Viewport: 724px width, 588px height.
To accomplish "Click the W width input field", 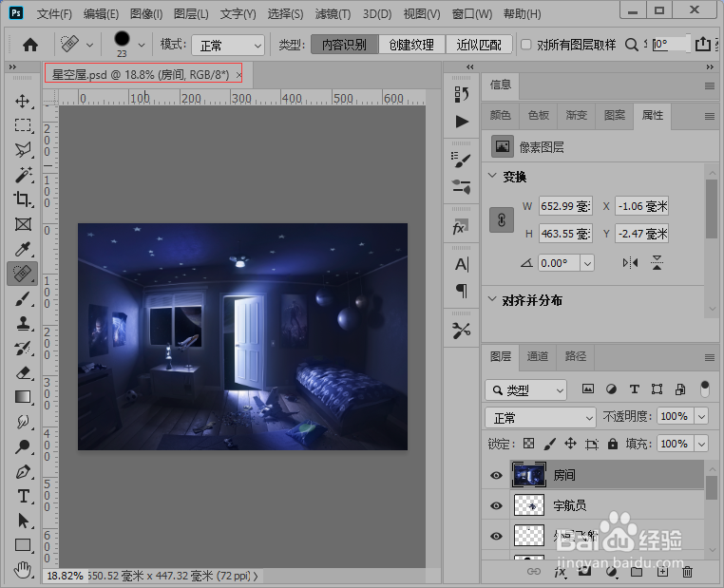I will (565, 206).
